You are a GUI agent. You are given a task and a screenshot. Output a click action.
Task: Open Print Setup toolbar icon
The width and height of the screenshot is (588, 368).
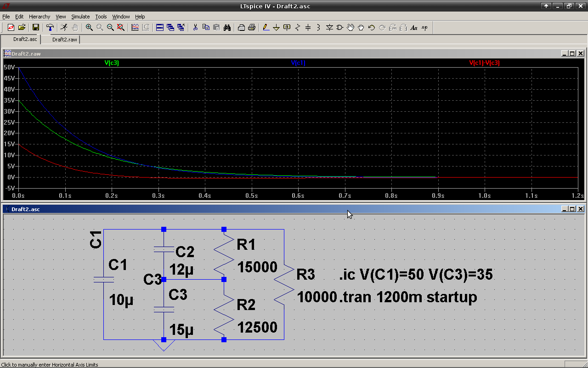tap(241, 28)
